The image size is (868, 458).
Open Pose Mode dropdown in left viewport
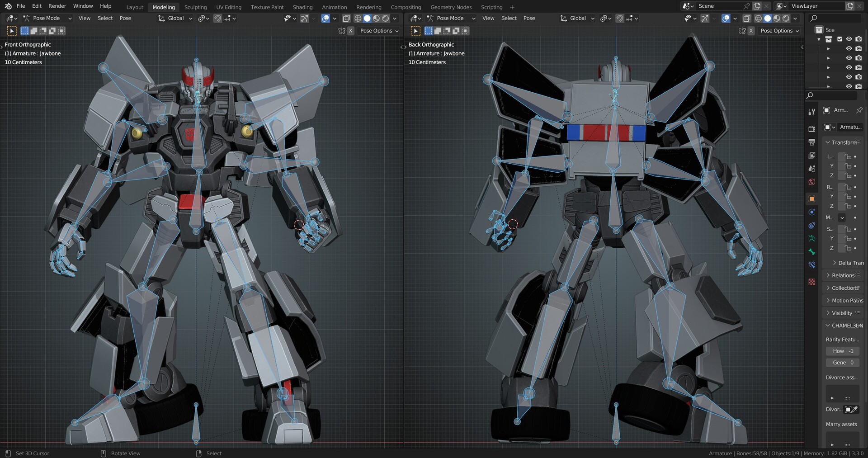[47, 19]
